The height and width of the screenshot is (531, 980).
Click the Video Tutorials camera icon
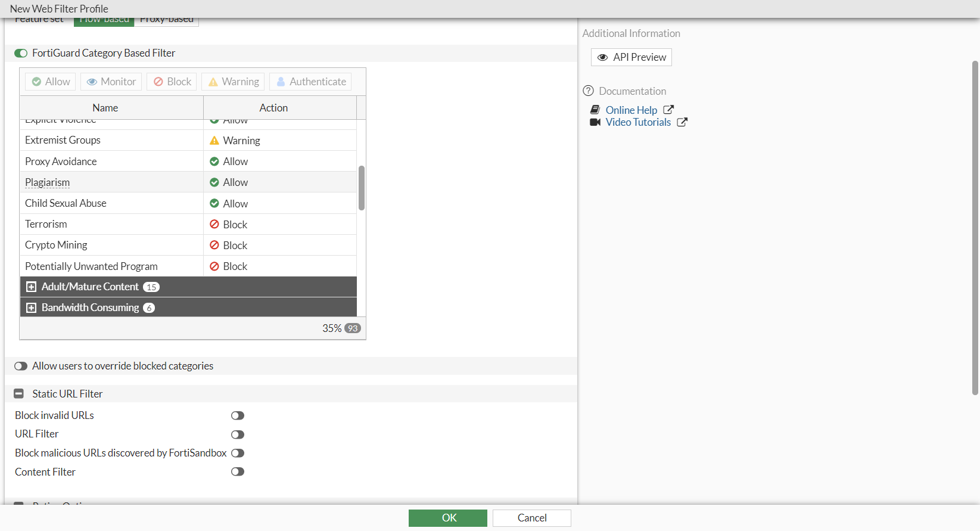(595, 122)
